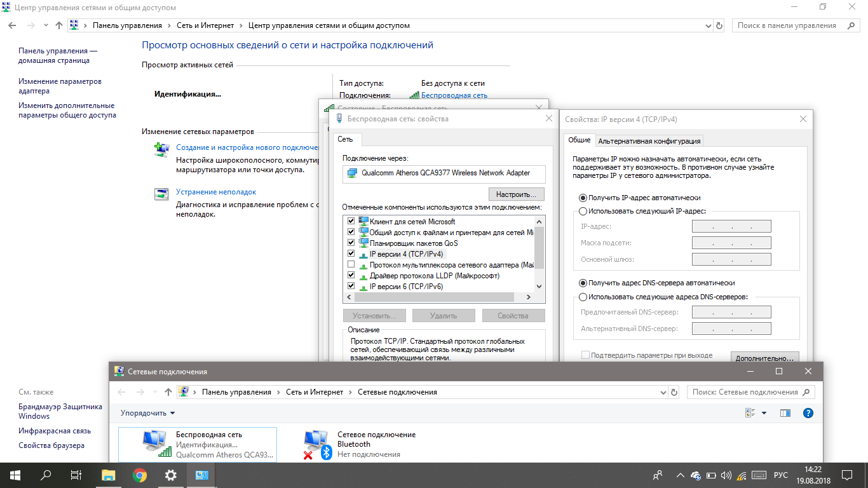Viewport: 868px width, 488px height.
Task: Select Получить адрес DNS-сервера автоматически radio
Action: click(x=583, y=283)
